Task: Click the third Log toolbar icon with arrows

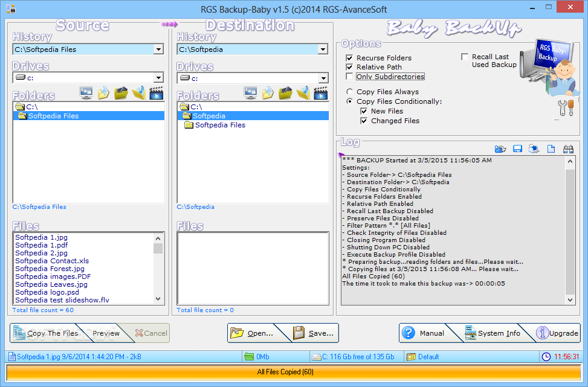Action: coord(534,149)
